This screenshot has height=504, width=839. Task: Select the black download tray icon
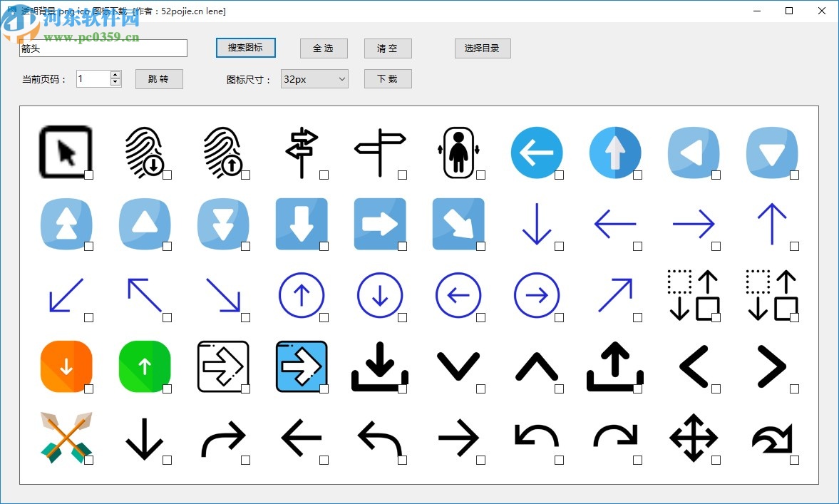[x=380, y=366]
